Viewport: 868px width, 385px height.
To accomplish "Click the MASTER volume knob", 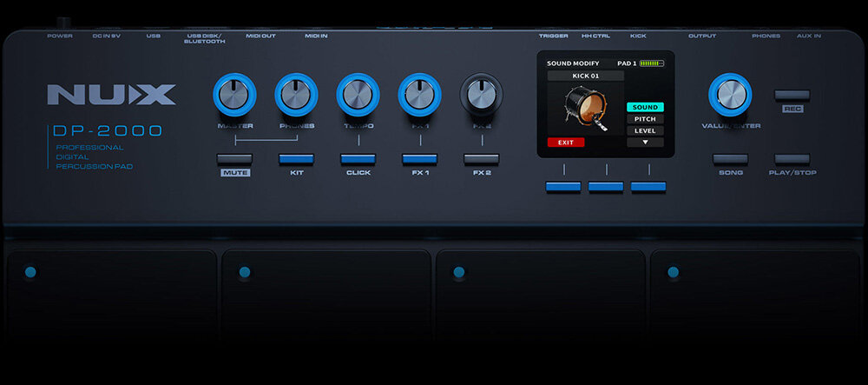I will pos(234,94).
